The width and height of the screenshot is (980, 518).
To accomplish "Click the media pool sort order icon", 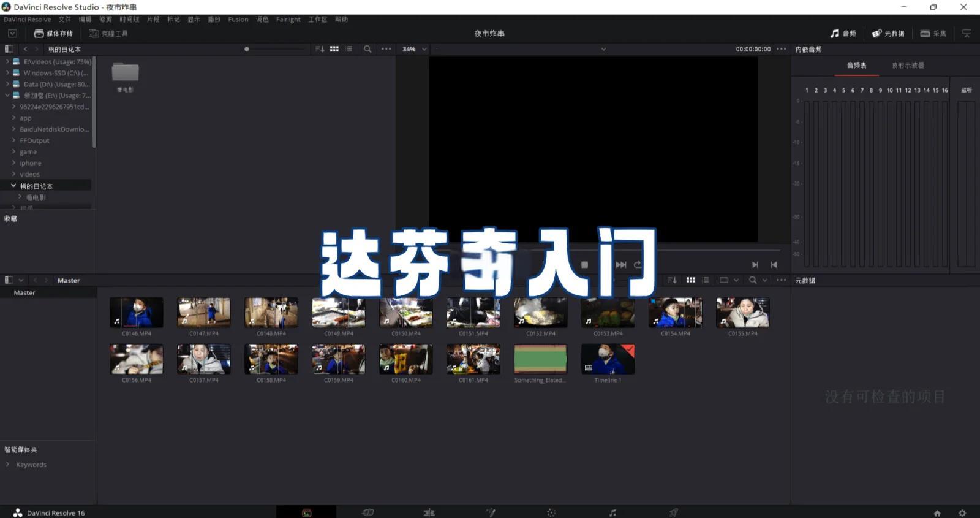I will click(x=673, y=280).
